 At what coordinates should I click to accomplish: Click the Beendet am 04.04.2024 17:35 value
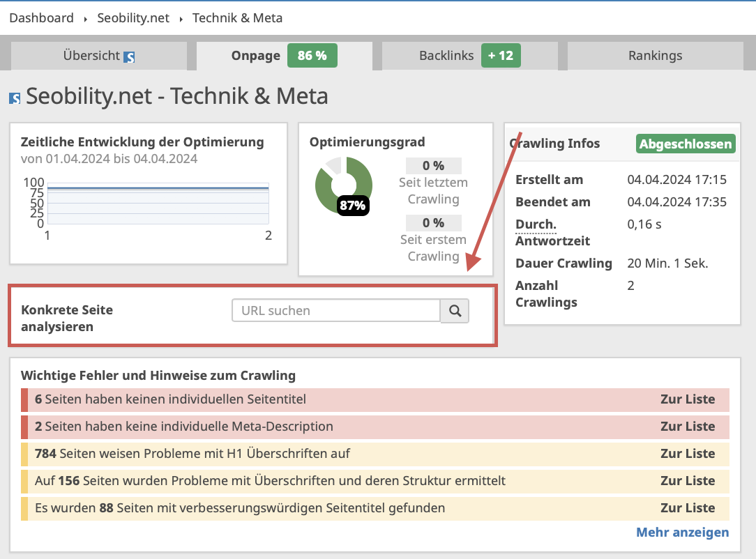(677, 202)
